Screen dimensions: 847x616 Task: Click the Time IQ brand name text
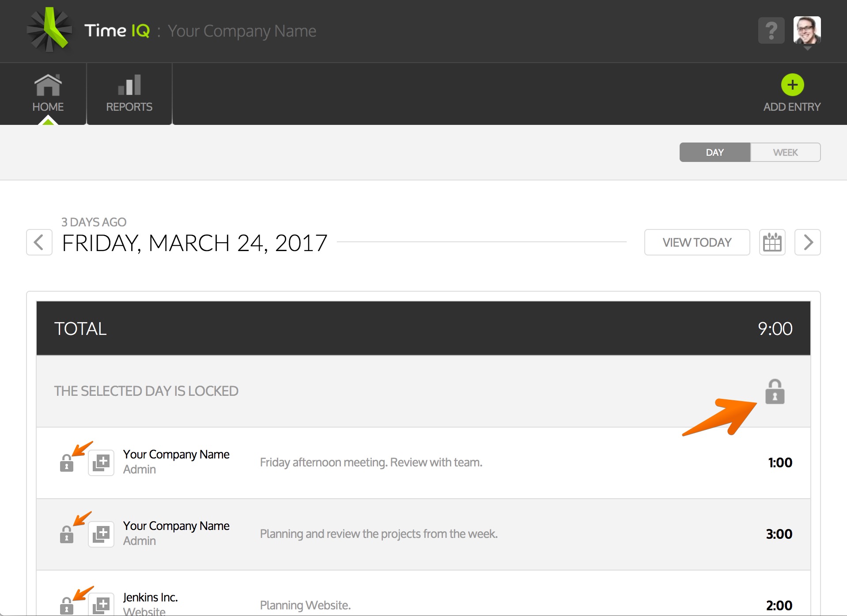(x=117, y=31)
